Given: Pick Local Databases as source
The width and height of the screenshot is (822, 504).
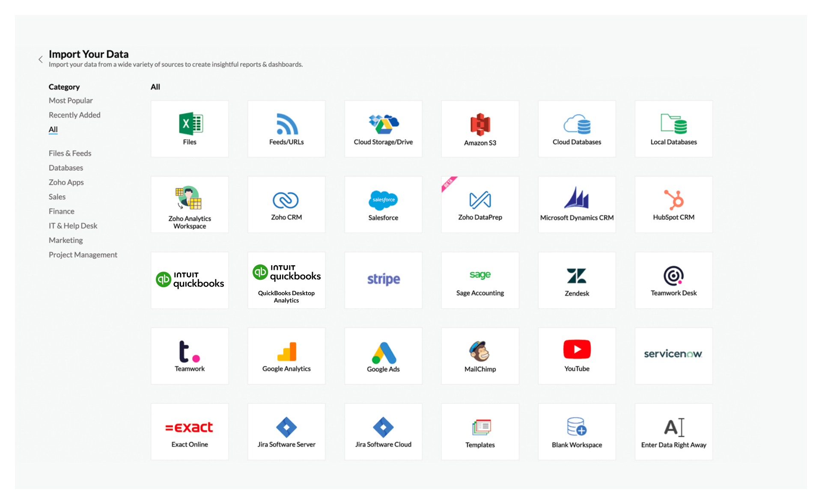Looking at the screenshot, I should 673,128.
